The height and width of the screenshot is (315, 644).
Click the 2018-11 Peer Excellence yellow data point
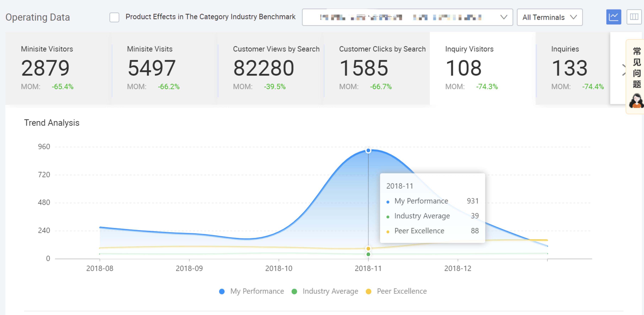(x=368, y=248)
